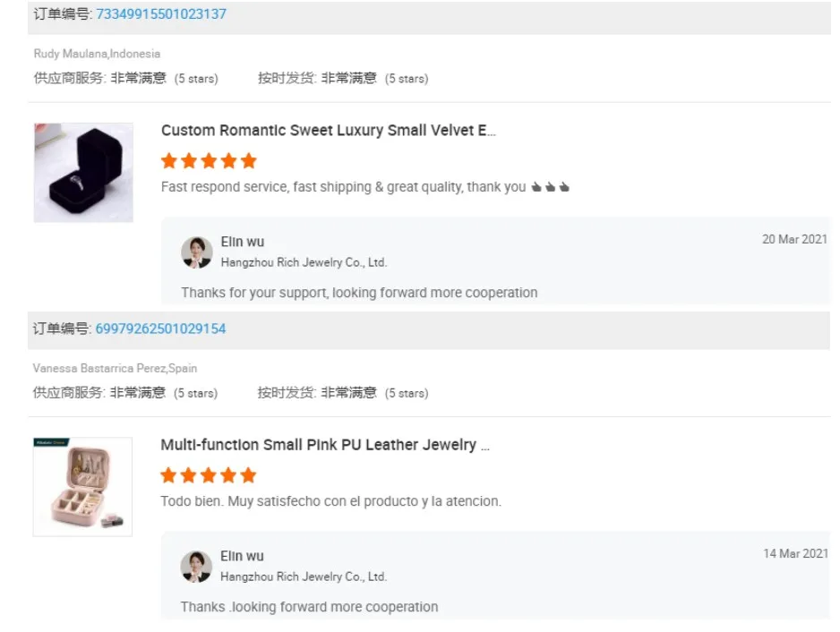Screen dimensions: 840x632
Task: Click the 'Todo bien. Muy satisfecho' review text
Action: pyautogui.click(x=330, y=501)
